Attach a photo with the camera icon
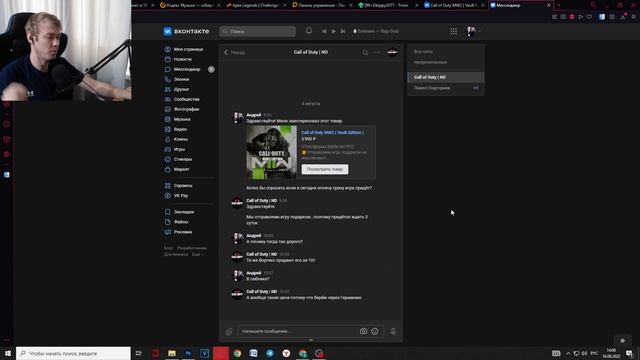This screenshot has height=360, width=640. [x=363, y=331]
